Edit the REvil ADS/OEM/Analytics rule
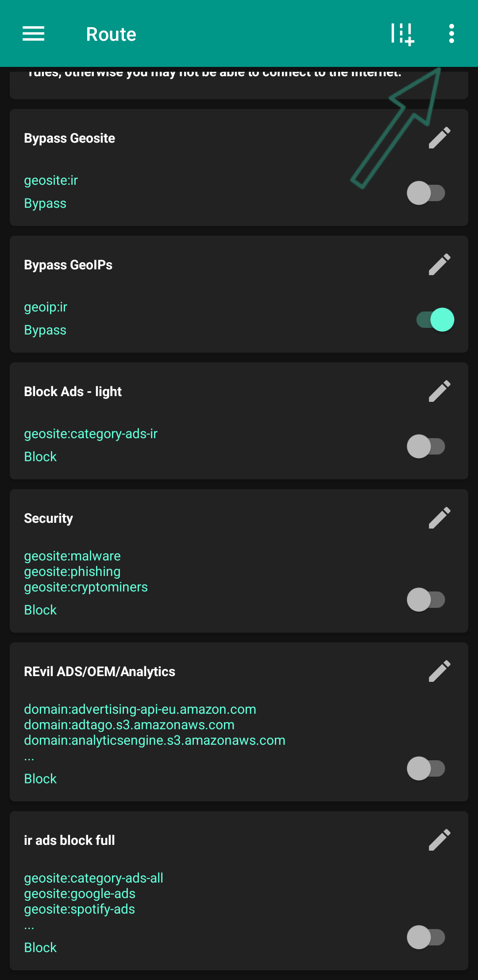Image resolution: width=478 pixels, height=980 pixels. [439, 671]
